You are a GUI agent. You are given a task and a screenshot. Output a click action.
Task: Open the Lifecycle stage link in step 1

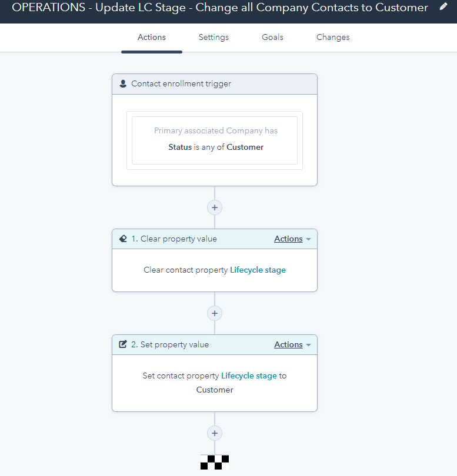tap(258, 270)
